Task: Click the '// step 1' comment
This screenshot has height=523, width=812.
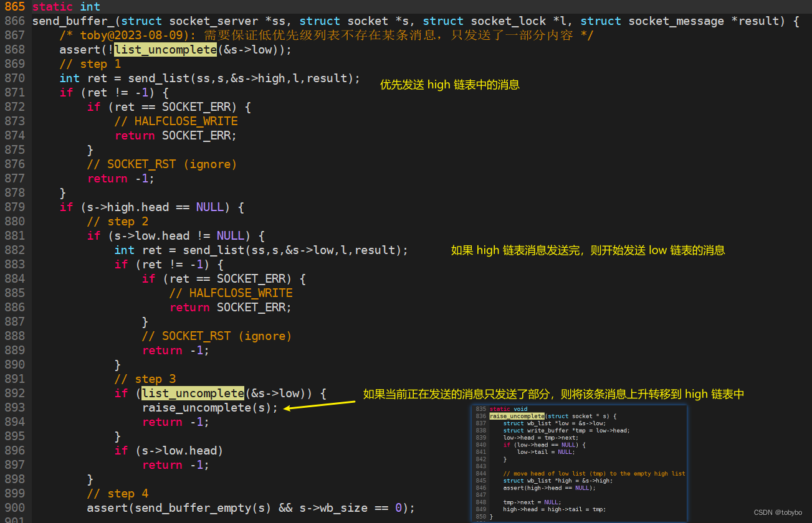Action: (90, 64)
